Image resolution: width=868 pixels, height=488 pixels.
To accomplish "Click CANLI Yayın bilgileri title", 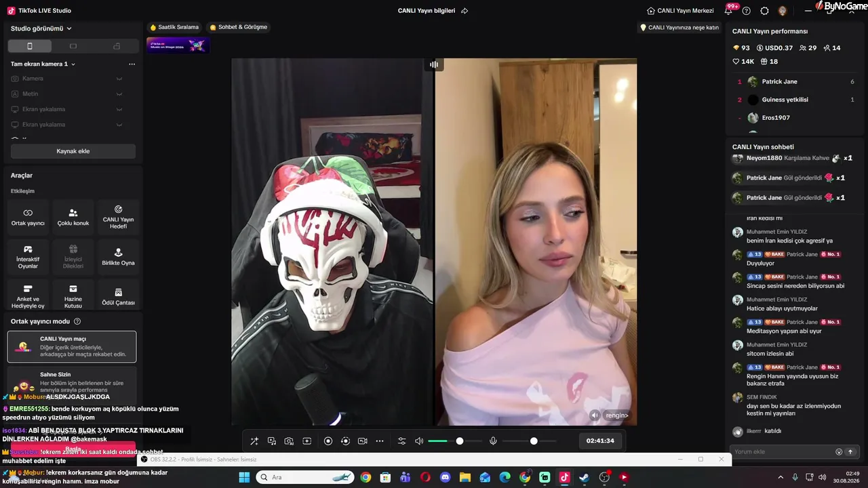I will pos(427,11).
